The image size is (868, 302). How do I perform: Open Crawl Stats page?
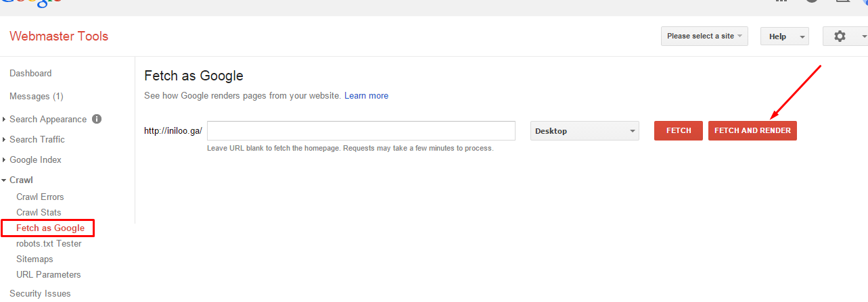pos(39,213)
